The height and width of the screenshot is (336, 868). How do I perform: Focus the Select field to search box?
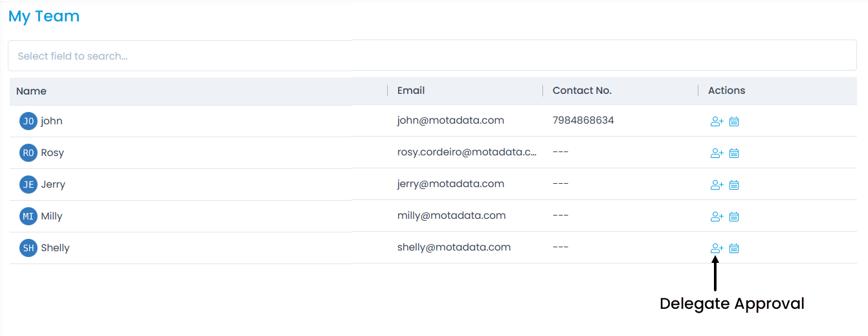pos(432,56)
